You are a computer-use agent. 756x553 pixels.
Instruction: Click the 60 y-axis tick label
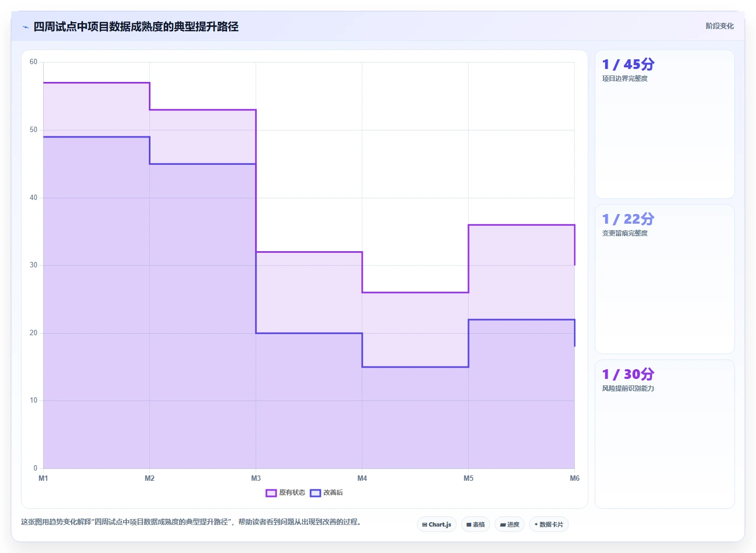33,62
